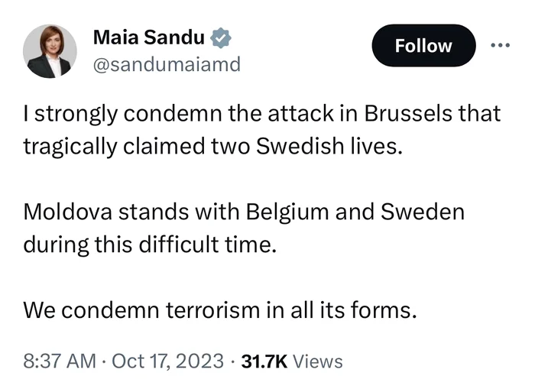Click the phrase difficult time
This screenshot has width=535, height=392.
[208, 245]
